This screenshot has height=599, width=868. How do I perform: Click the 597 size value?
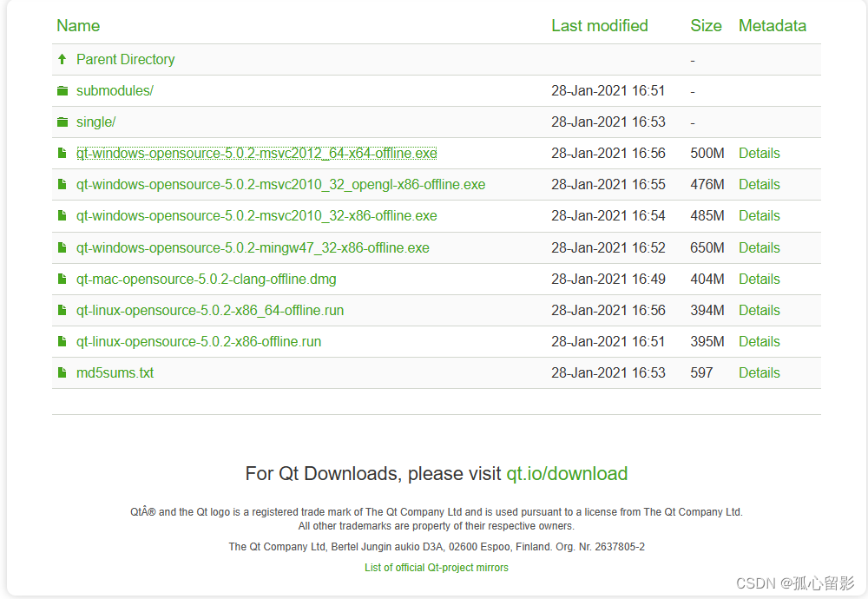(x=701, y=372)
